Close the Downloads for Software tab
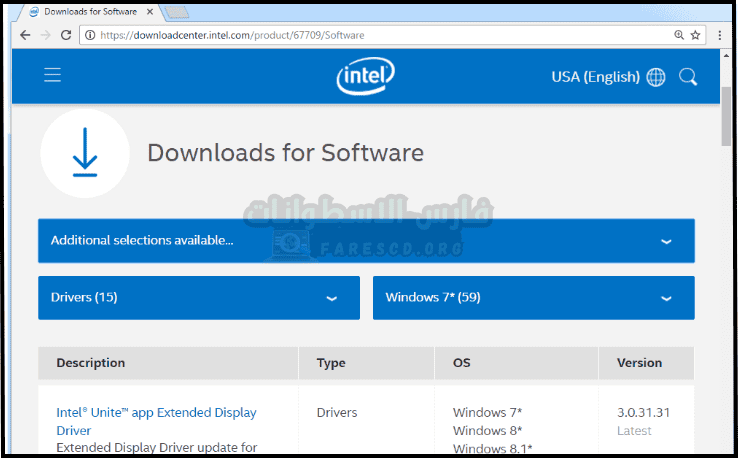The width and height of the screenshot is (738, 458). click(x=150, y=11)
